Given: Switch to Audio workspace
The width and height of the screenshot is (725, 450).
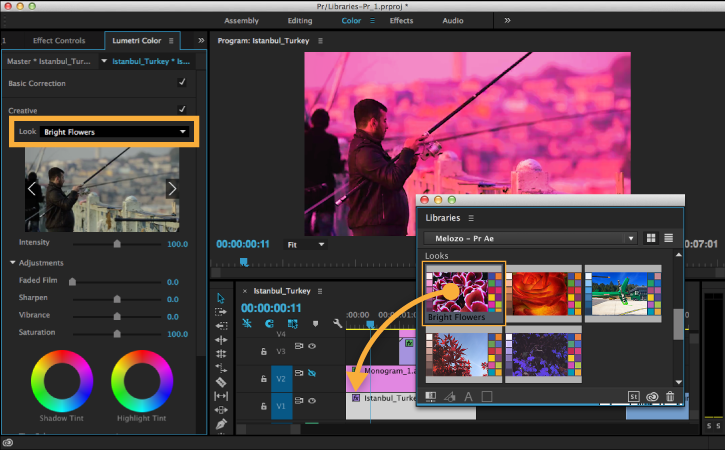Looking at the screenshot, I should pyautogui.click(x=453, y=20).
